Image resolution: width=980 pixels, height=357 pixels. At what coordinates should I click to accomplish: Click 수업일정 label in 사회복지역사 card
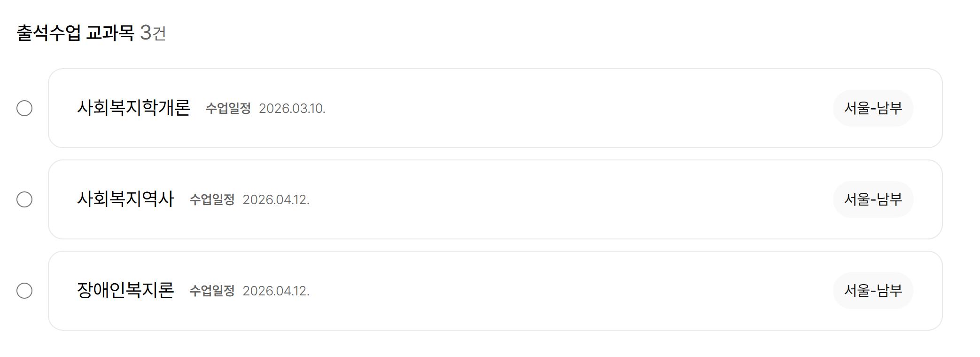(x=212, y=200)
